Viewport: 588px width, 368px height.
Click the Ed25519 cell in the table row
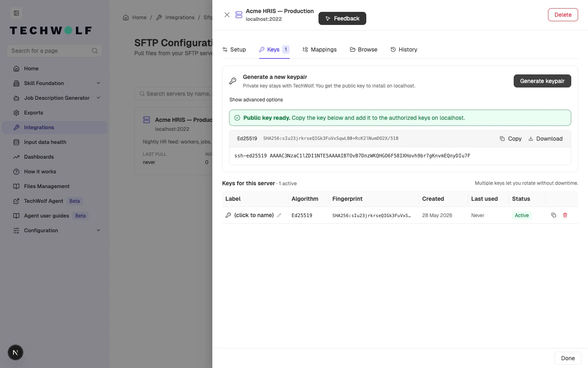point(302,215)
